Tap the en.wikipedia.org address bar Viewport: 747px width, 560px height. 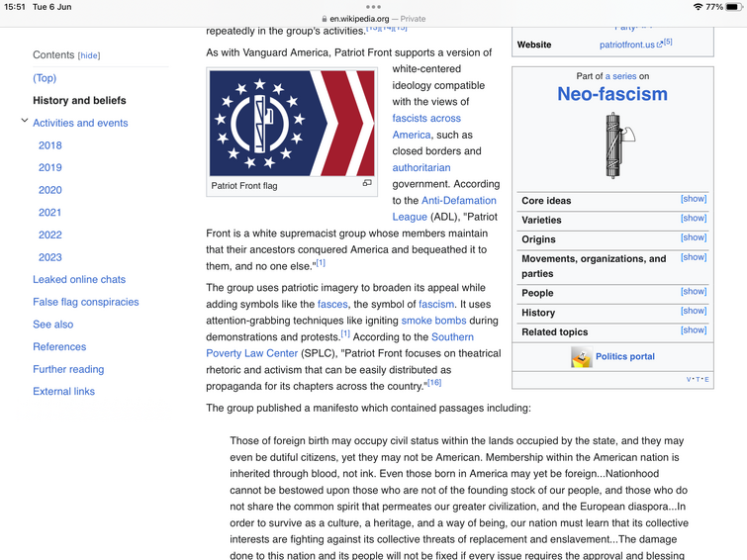[x=374, y=19]
